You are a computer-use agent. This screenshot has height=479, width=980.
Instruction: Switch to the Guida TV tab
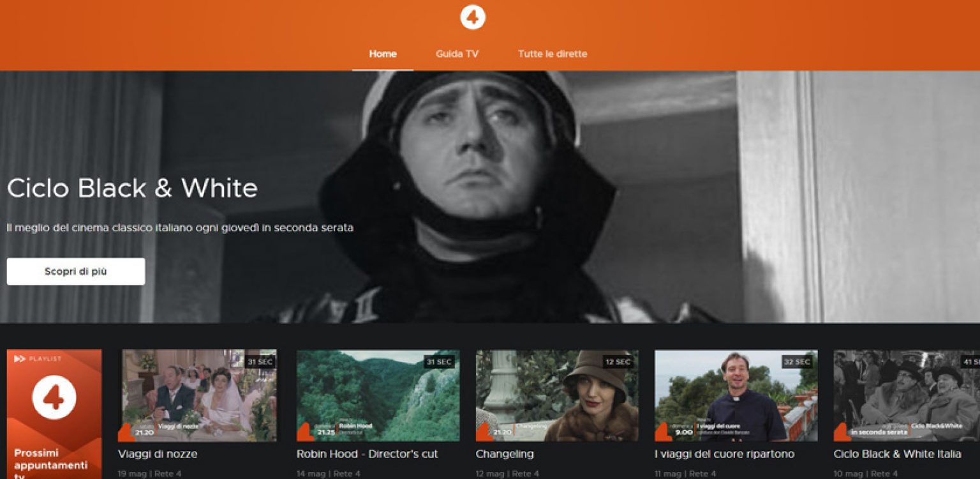[x=457, y=54]
